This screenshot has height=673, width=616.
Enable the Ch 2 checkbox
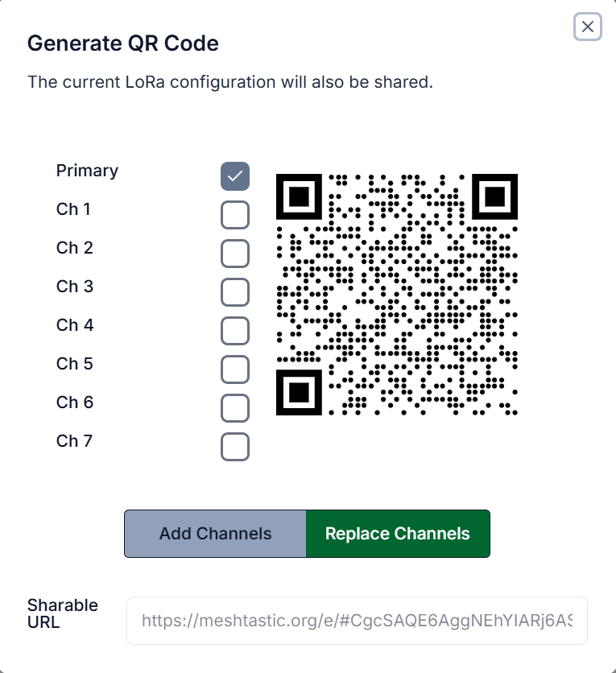(234, 253)
